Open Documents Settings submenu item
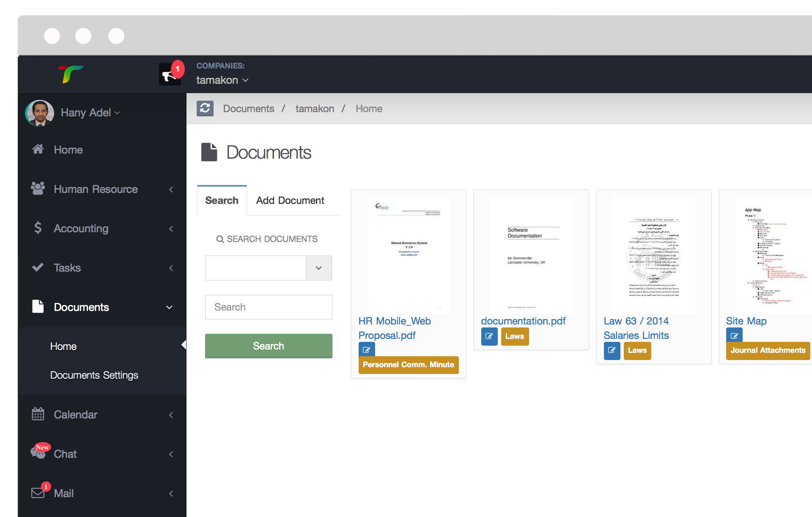 click(x=94, y=375)
